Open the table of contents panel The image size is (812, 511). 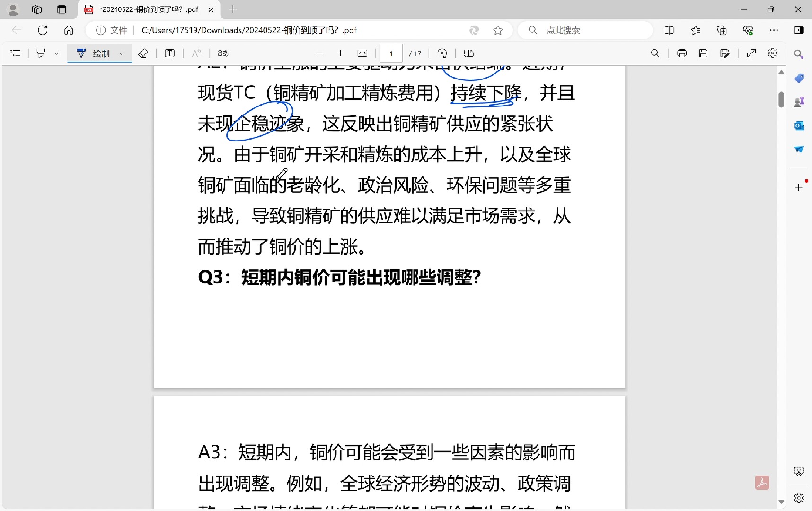[x=16, y=53]
